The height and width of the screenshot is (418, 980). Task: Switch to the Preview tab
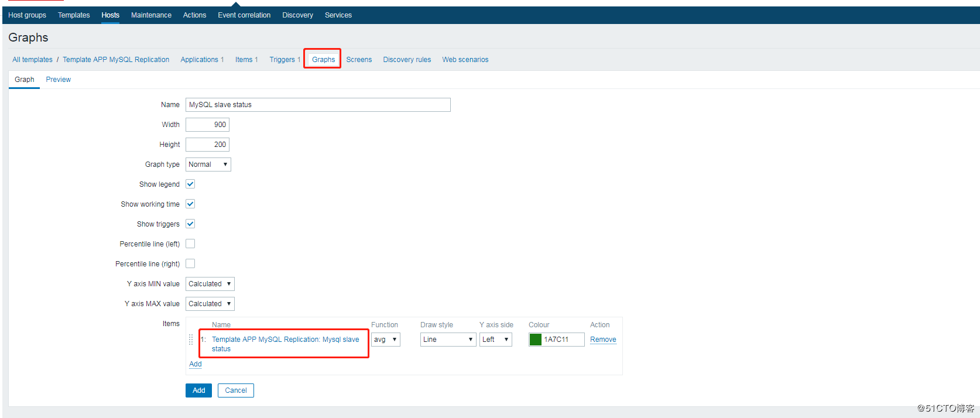point(59,80)
